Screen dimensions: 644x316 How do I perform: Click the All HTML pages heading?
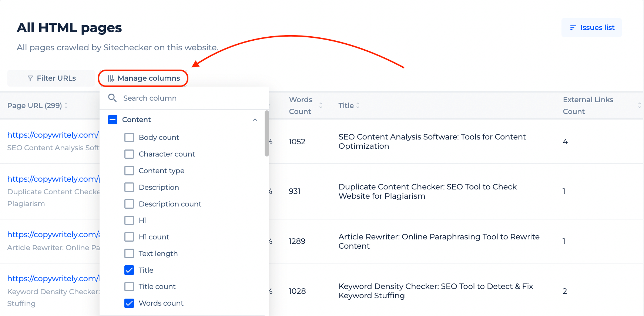tap(69, 28)
